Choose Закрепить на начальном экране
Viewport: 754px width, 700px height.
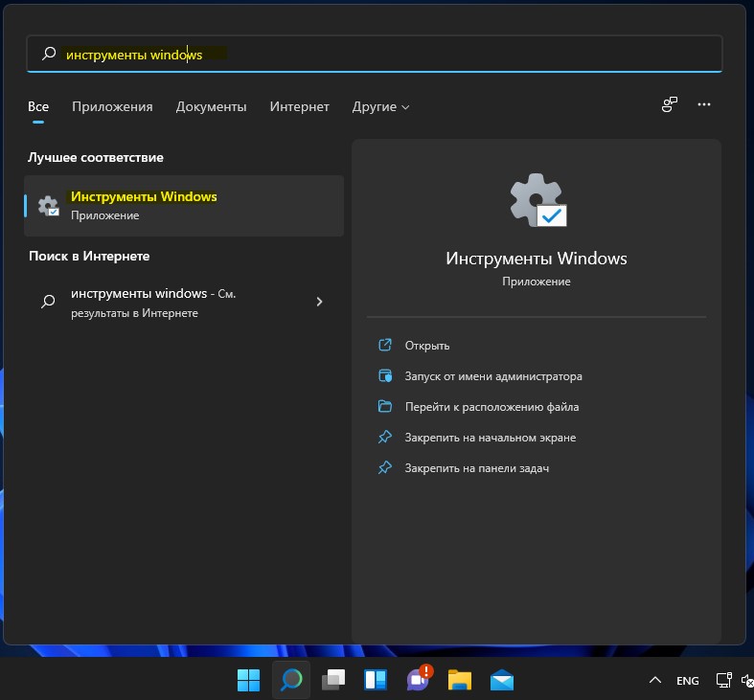coord(491,438)
